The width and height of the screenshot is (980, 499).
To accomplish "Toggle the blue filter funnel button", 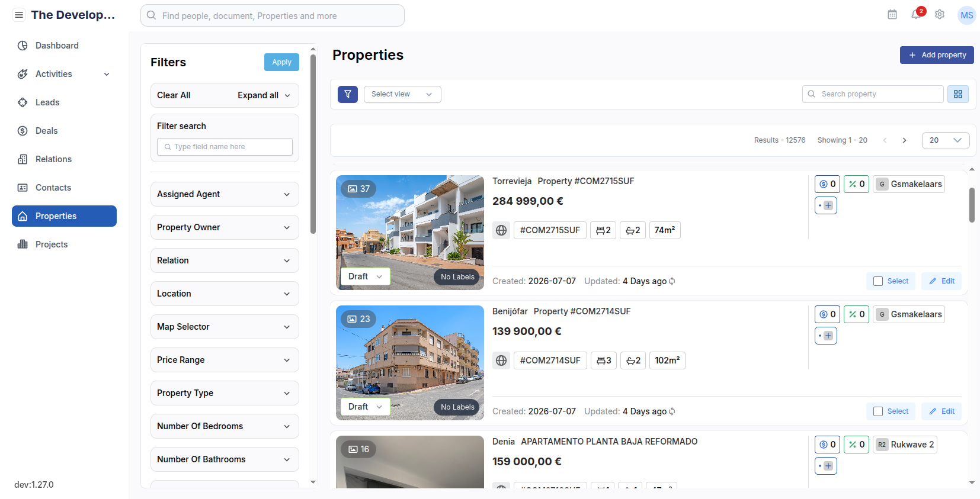I will [x=348, y=94].
